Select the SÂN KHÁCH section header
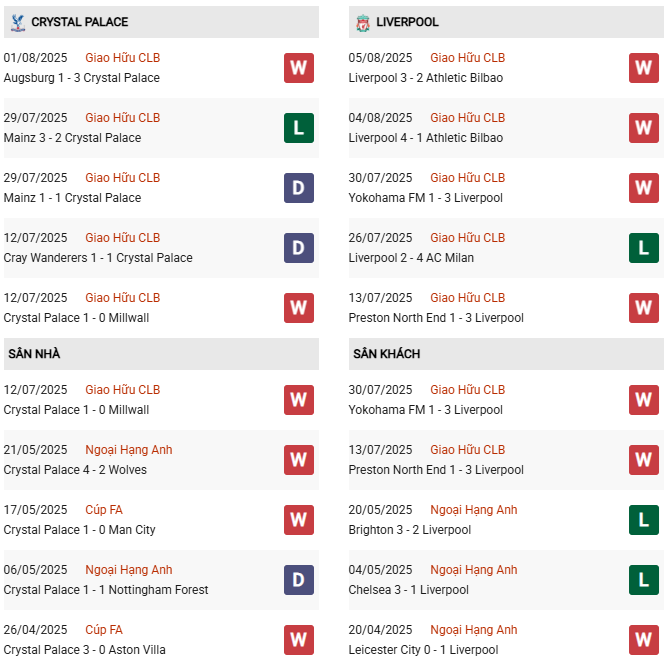This screenshot has height=669, width=666. click(386, 354)
